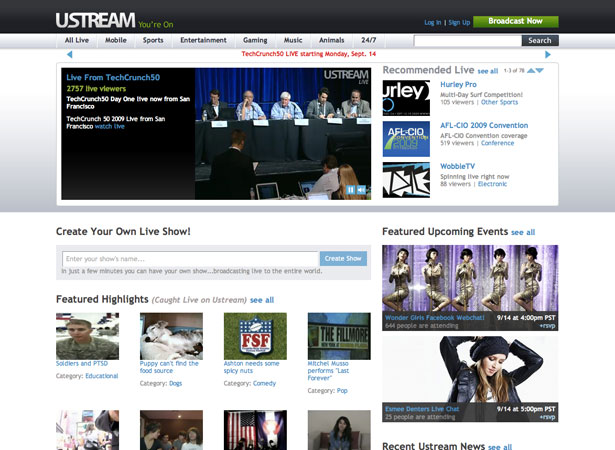The image size is (615, 450).
Task: Open the 24/7 tab
Action: (x=369, y=40)
